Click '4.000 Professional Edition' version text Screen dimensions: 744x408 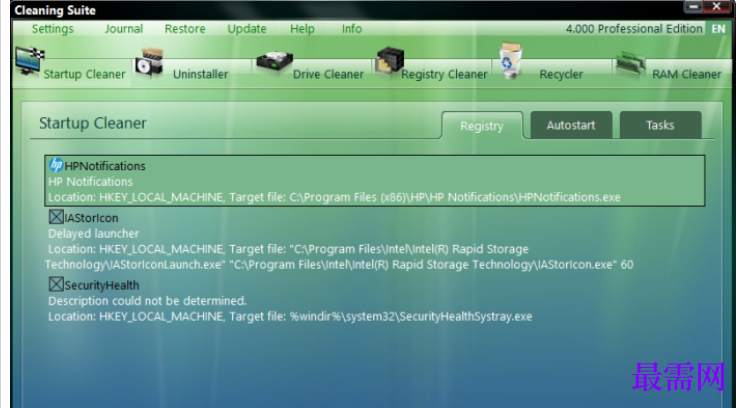click(x=634, y=29)
